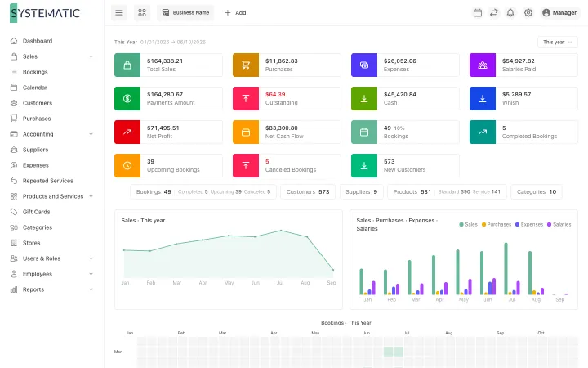Click the Canceled Bookings icon
This screenshot has height=368, width=588.
pyautogui.click(x=246, y=165)
